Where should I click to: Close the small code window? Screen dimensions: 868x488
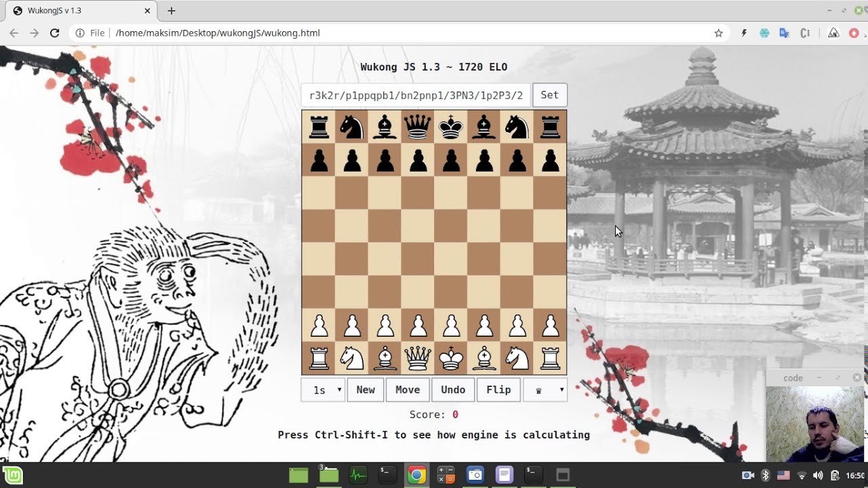click(857, 378)
